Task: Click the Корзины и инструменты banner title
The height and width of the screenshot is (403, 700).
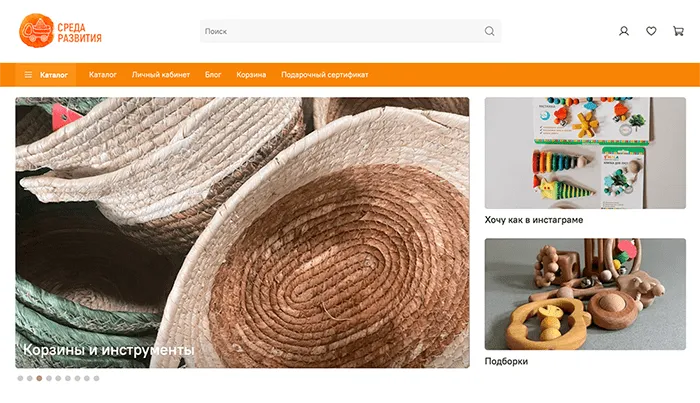Action: click(x=108, y=350)
